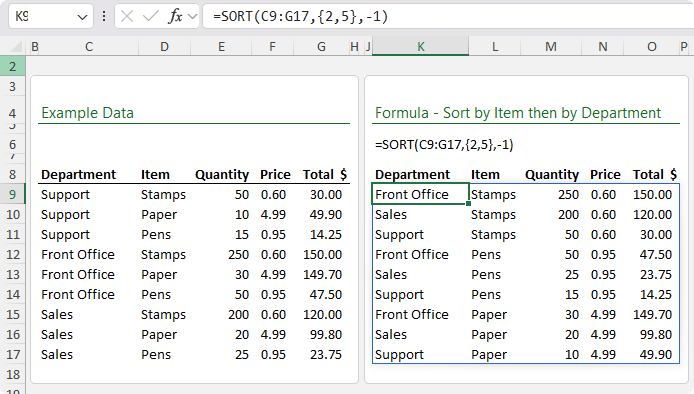Click 'Total $' header in sorted result table
Image resolution: width=694 pixels, height=394 pixels.
pyautogui.click(x=655, y=174)
